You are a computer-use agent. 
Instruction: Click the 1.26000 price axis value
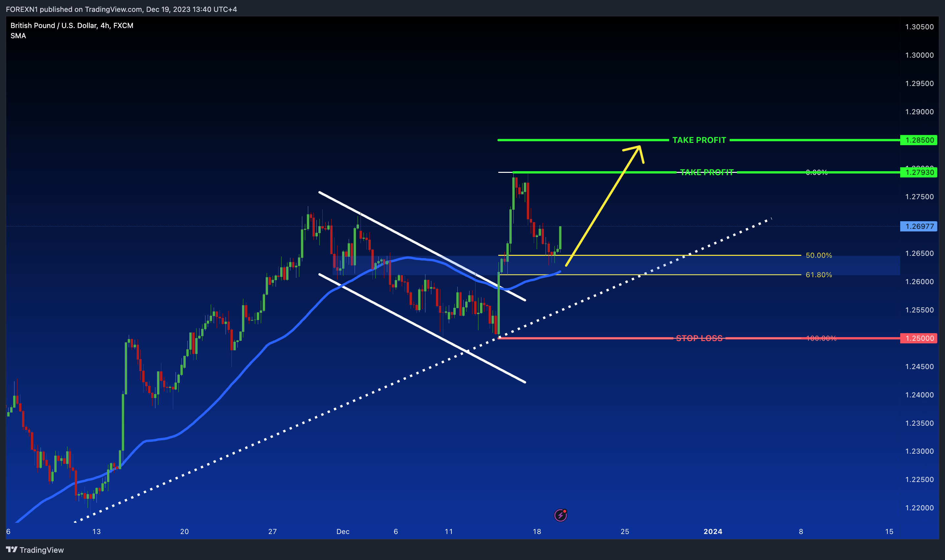pyautogui.click(x=919, y=281)
